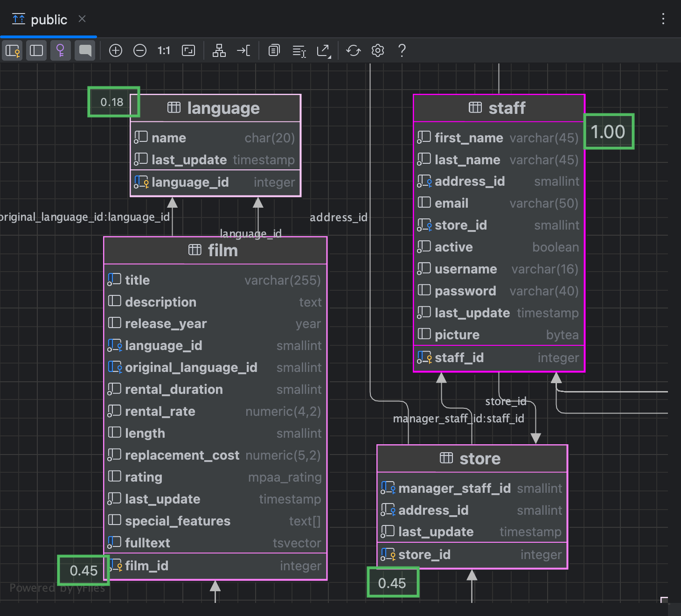Select the public diagram tab
The height and width of the screenshot is (616, 681).
click(49, 20)
